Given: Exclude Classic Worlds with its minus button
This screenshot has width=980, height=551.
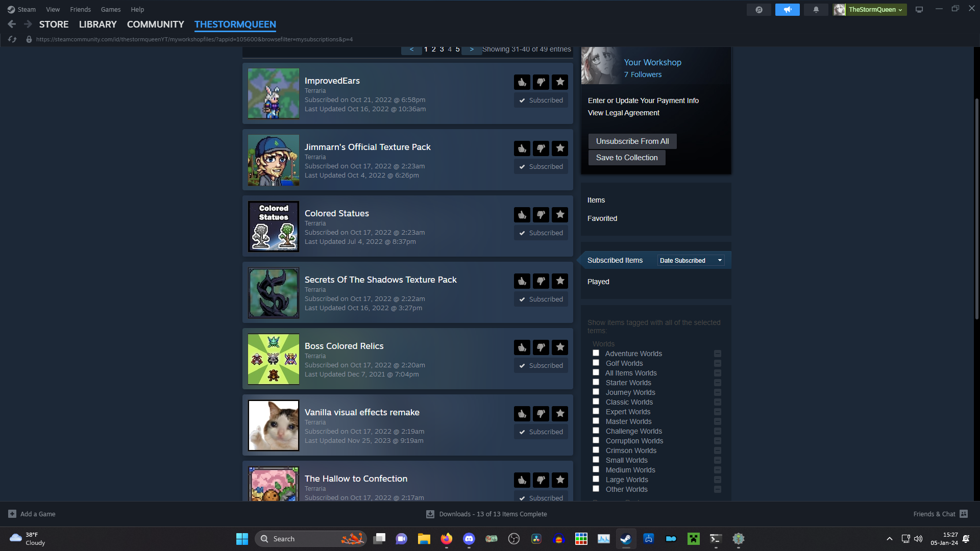Looking at the screenshot, I should 718,402.
